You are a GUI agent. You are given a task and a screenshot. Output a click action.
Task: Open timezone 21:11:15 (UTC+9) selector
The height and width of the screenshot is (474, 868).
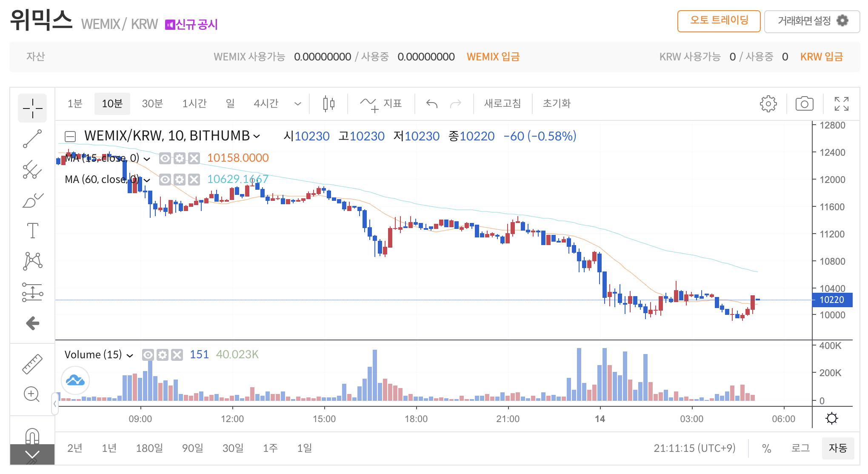[694, 448]
